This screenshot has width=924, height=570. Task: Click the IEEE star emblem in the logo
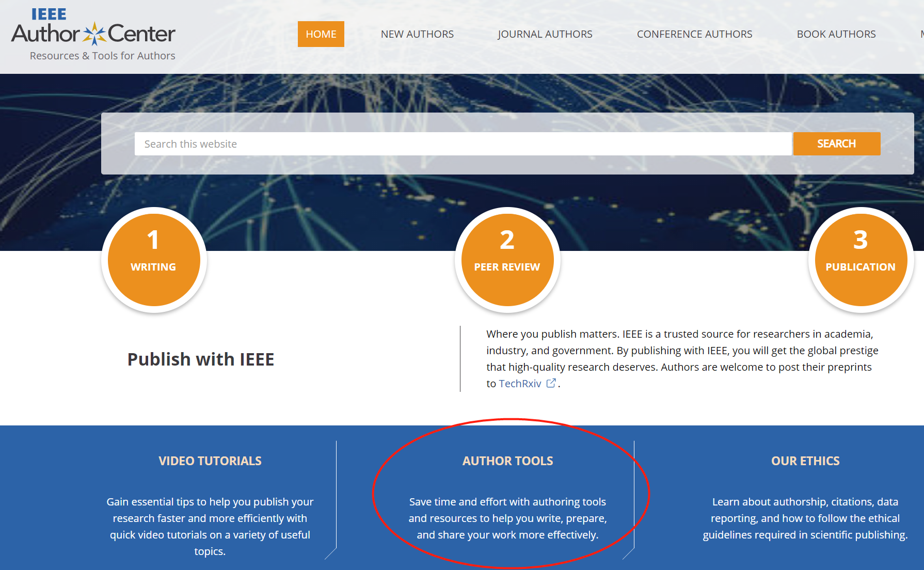tap(94, 33)
